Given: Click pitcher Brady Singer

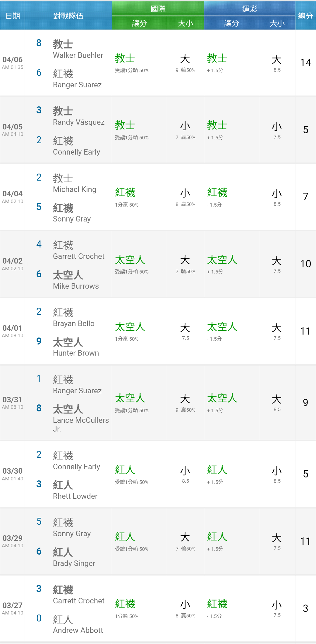Looking at the screenshot, I should pyautogui.click(x=74, y=563).
